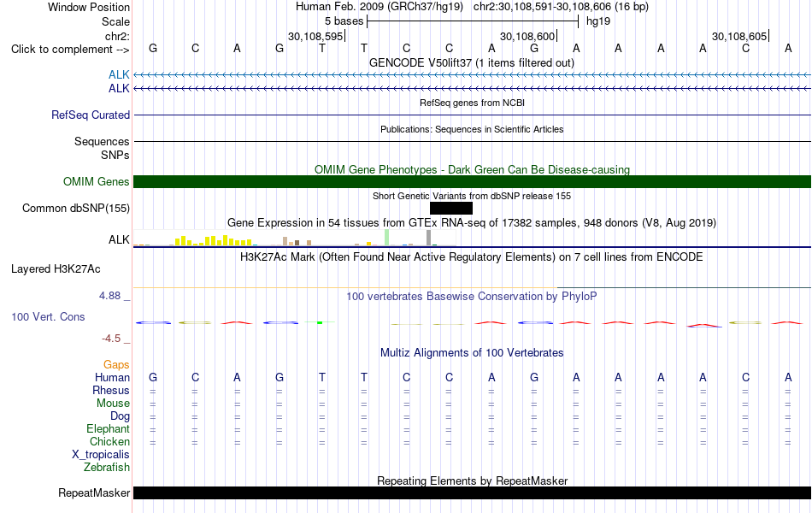This screenshot has width=812, height=513.
Task: Click 'chr2:30,108,591-30,108,606 (16 bp)' position text
Action: [x=561, y=7]
